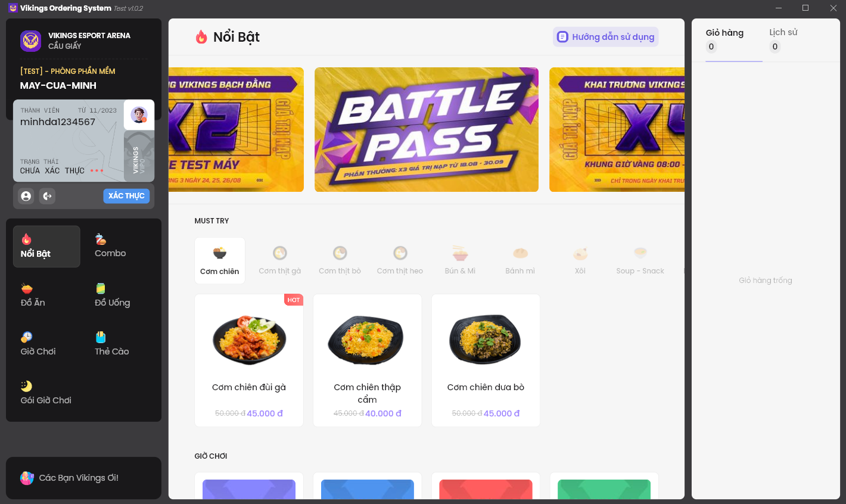
Task: Add Cơm chiên đùi gà dish
Action: click(x=249, y=360)
